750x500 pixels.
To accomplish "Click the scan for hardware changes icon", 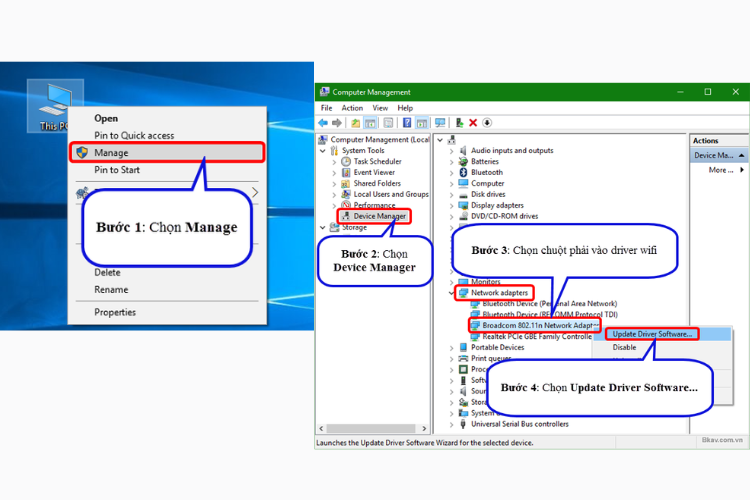I will 440,123.
